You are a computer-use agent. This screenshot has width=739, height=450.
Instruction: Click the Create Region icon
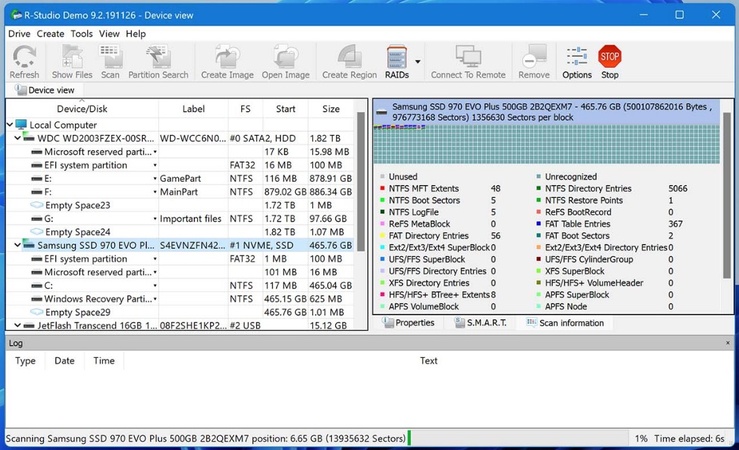coord(349,61)
